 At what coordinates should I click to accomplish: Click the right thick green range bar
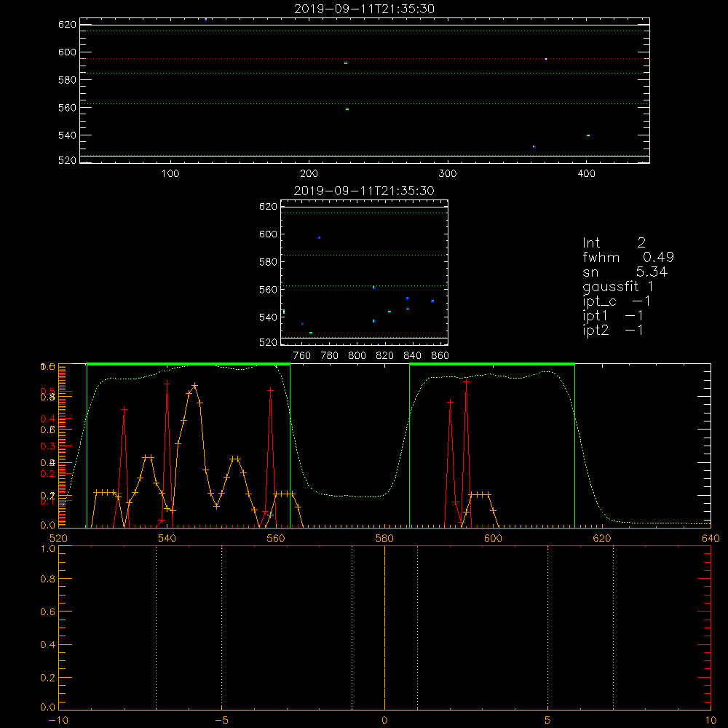[492, 364]
